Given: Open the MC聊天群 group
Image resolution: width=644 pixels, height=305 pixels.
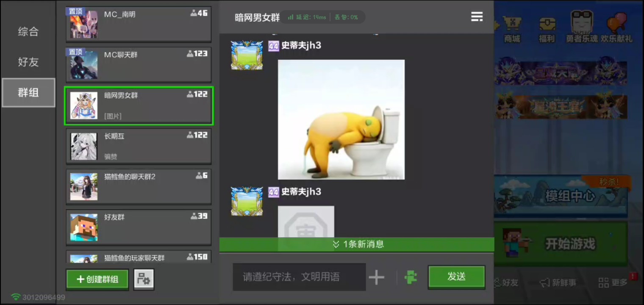Looking at the screenshot, I should point(139,64).
